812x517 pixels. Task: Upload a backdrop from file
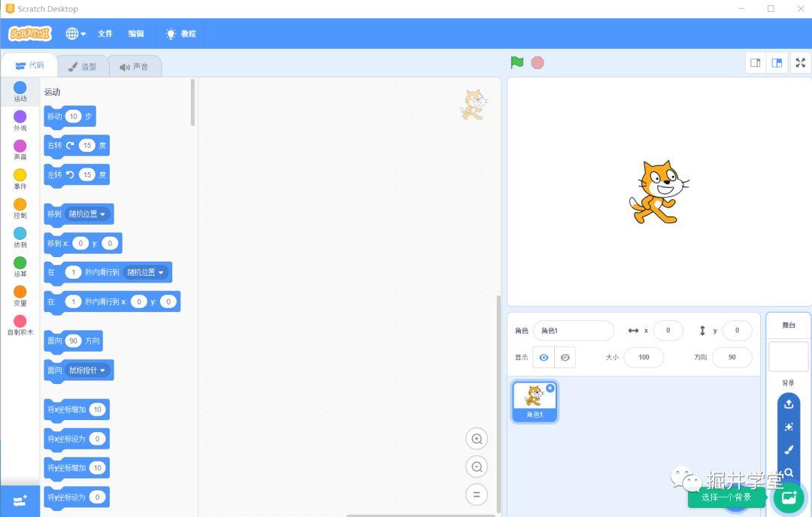789,404
